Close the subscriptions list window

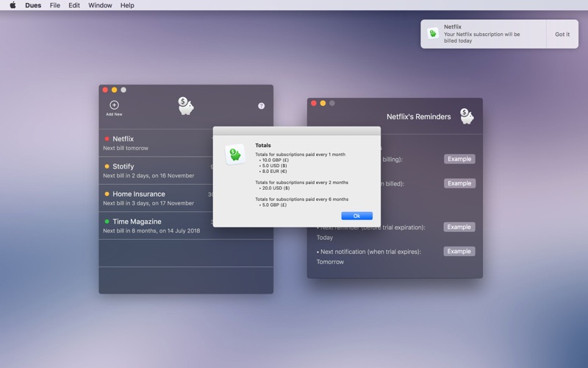click(x=105, y=90)
